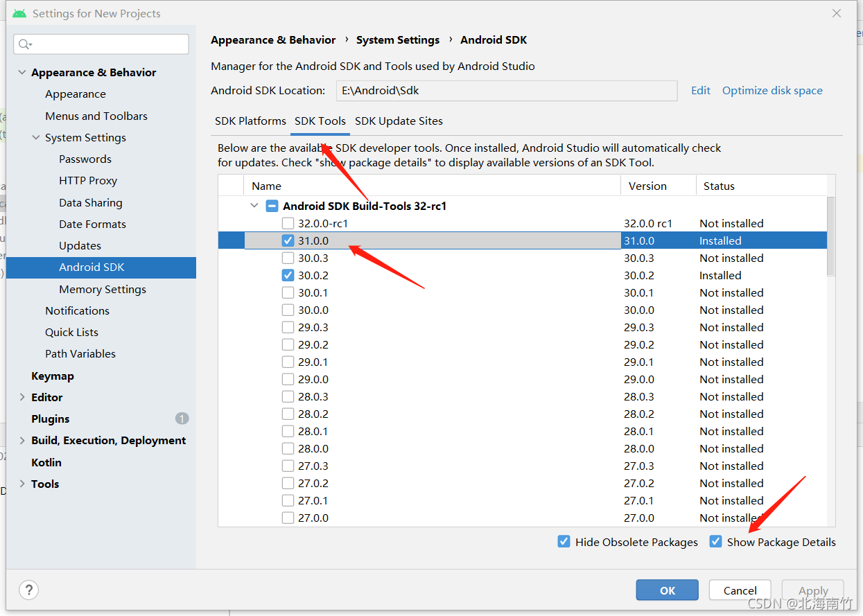
Task: Collapse the Appearance & Behavior section
Action: [22, 72]
